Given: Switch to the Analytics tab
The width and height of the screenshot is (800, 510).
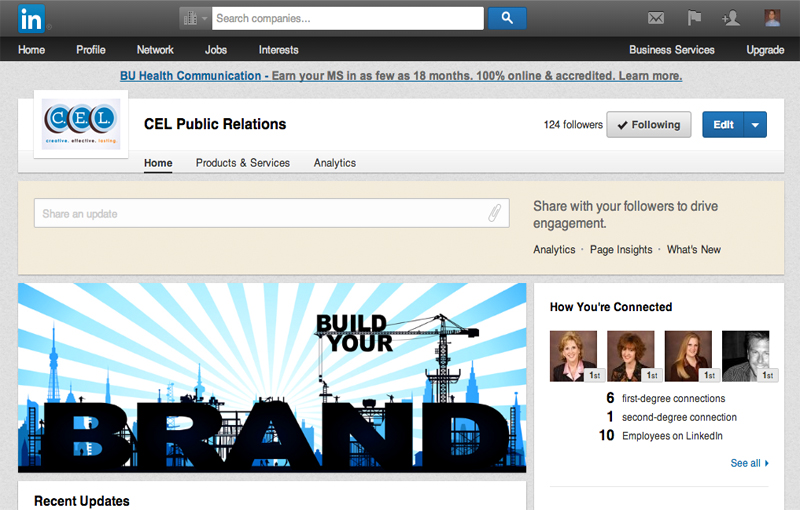Looking at the screenshot, I should [335, 163].
